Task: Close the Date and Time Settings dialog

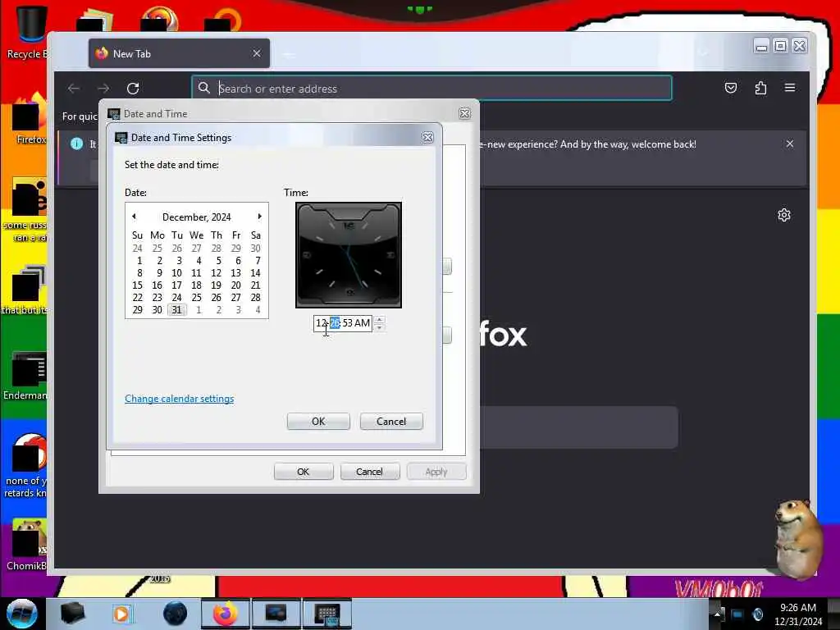Action: [427, 138]
